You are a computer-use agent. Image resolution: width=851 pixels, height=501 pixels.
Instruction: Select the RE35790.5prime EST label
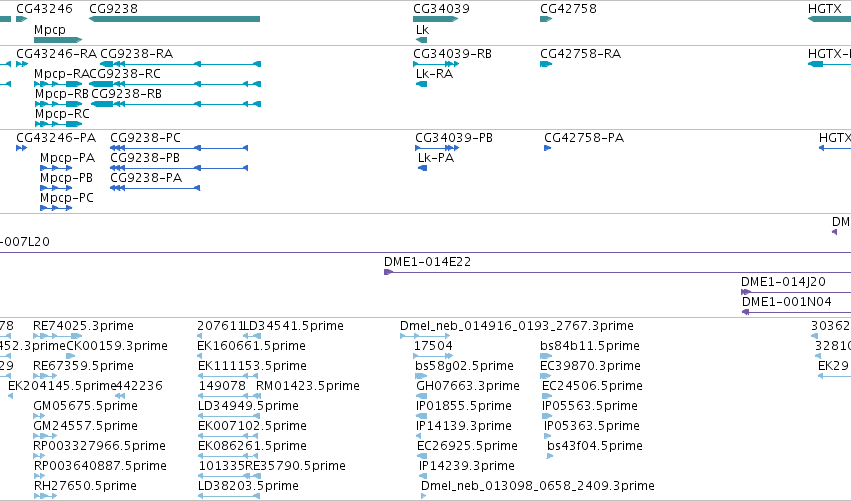295,467
